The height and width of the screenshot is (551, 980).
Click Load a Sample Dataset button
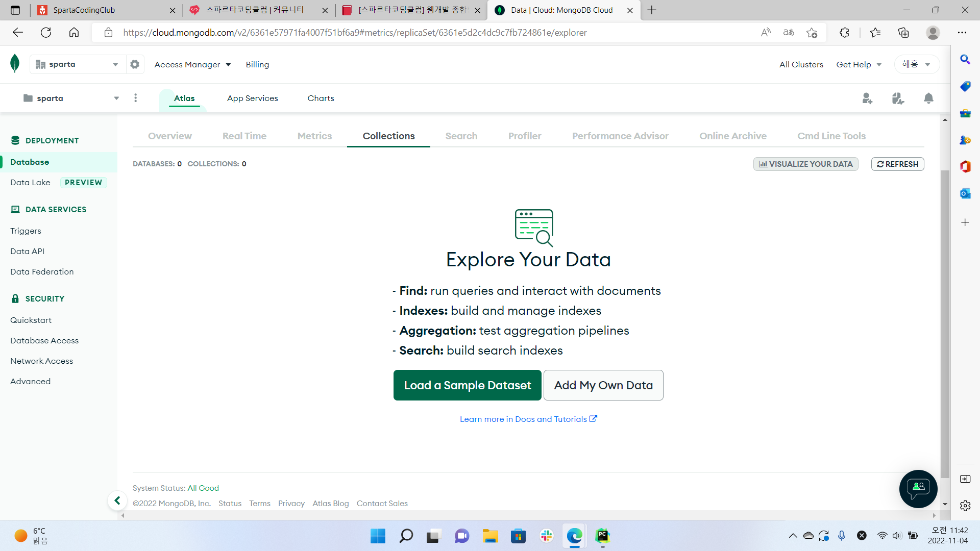coord(468,385)
